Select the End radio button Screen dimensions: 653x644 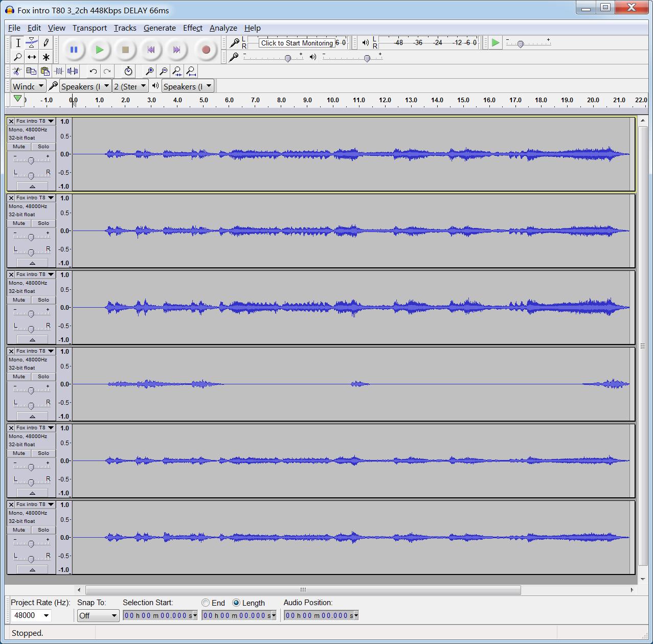coord(206,603)
